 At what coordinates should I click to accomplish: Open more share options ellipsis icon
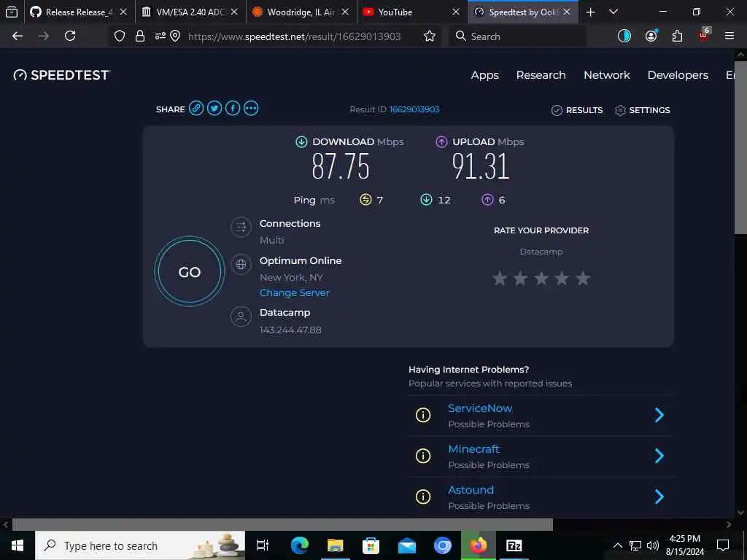coord(251,109)
